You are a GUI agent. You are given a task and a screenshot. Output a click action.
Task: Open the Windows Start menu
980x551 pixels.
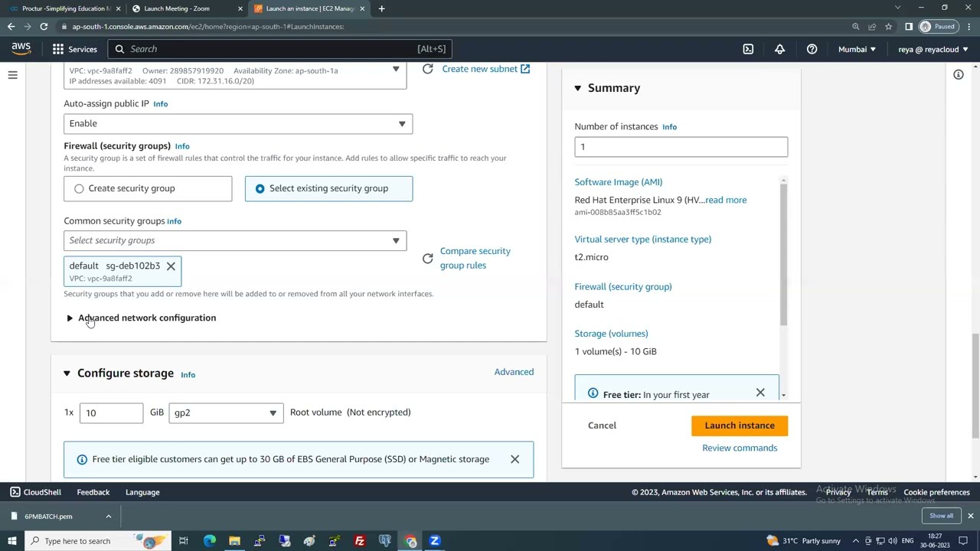[x=11, y=541]
